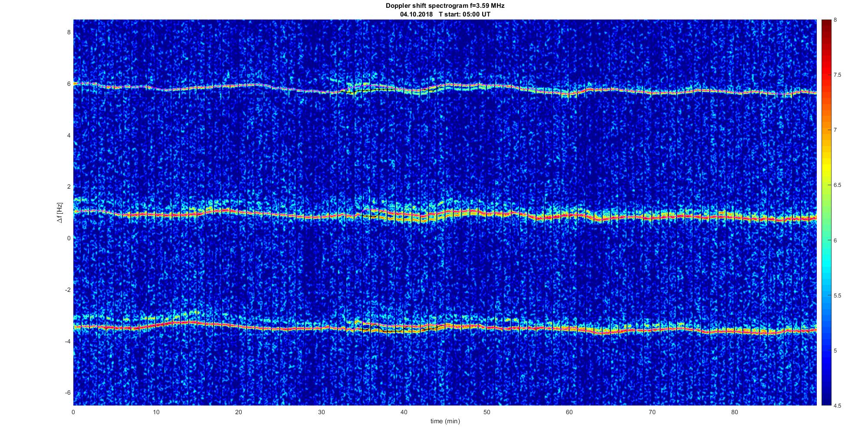
Task: Click x-axis tick label '30'
Action: click(x=321, y=412)
